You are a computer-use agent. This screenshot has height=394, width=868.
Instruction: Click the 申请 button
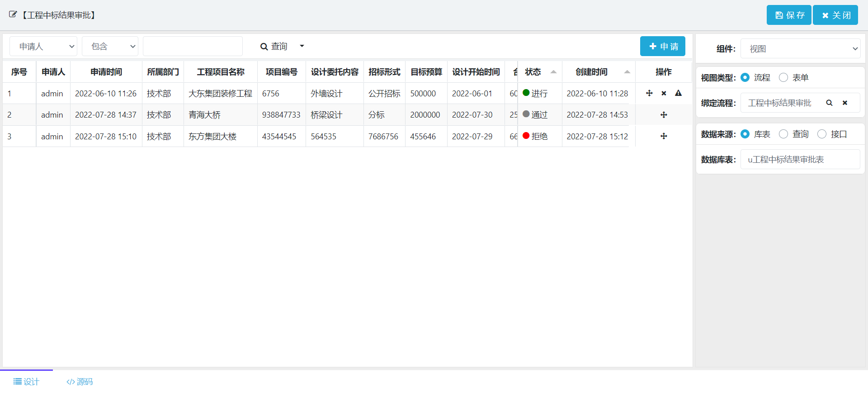click(x=662, y=47)
